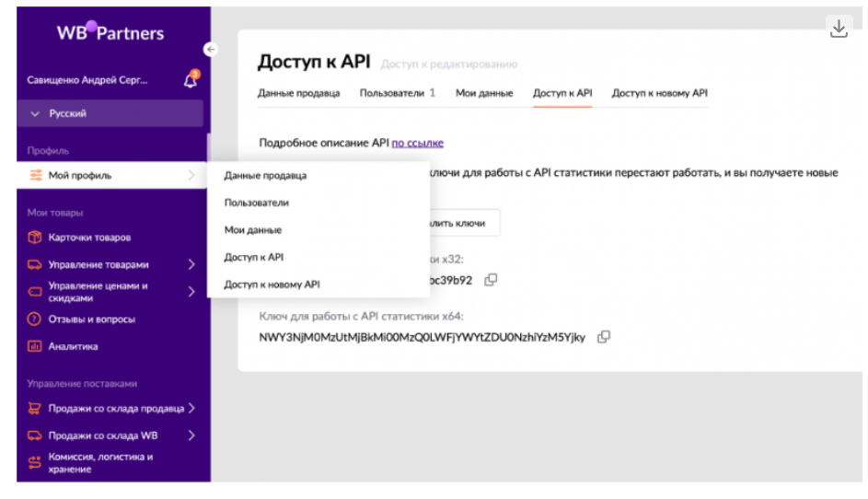868x499 pixels.
Task: Click the Комиссия, логистика и хранение item
Action: pos(100,463)
